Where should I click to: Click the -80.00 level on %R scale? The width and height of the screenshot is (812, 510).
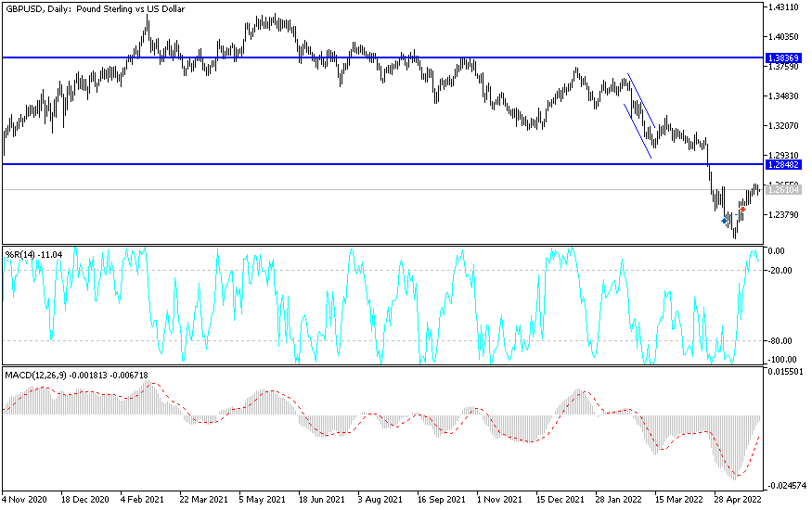click(x=780, y=341)
